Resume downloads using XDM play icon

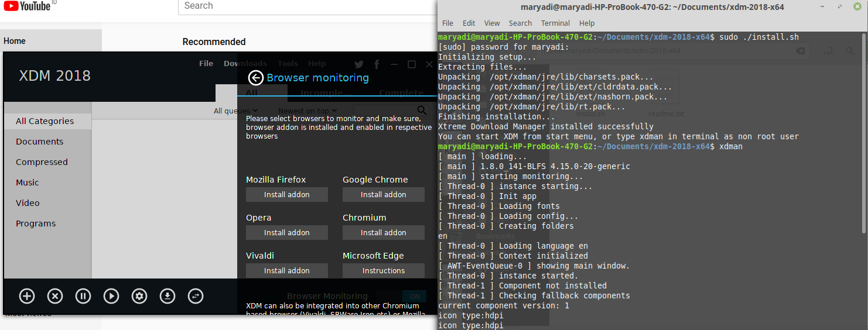[111, 296]
